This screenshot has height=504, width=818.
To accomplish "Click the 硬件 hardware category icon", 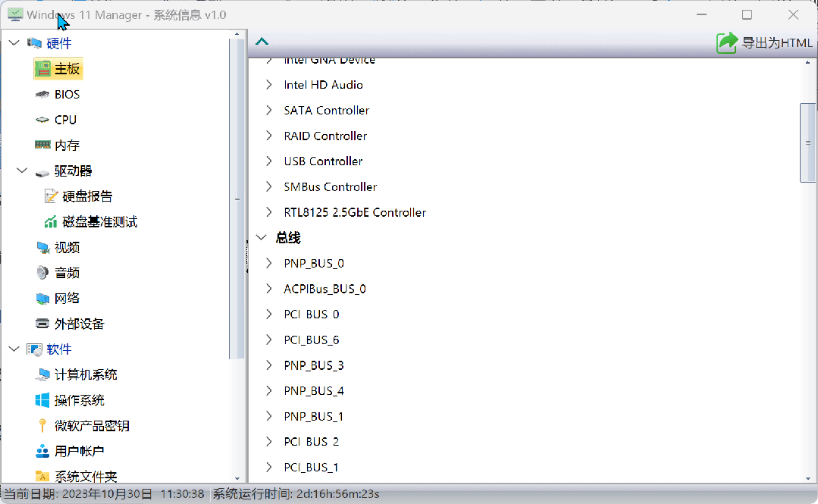I will (x=35, y=43).
